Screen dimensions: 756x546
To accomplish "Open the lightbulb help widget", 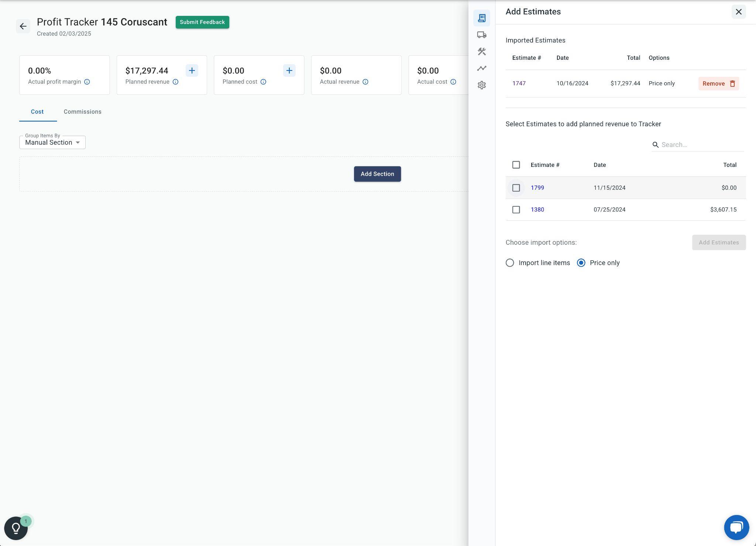I will (x=16, y=528).
